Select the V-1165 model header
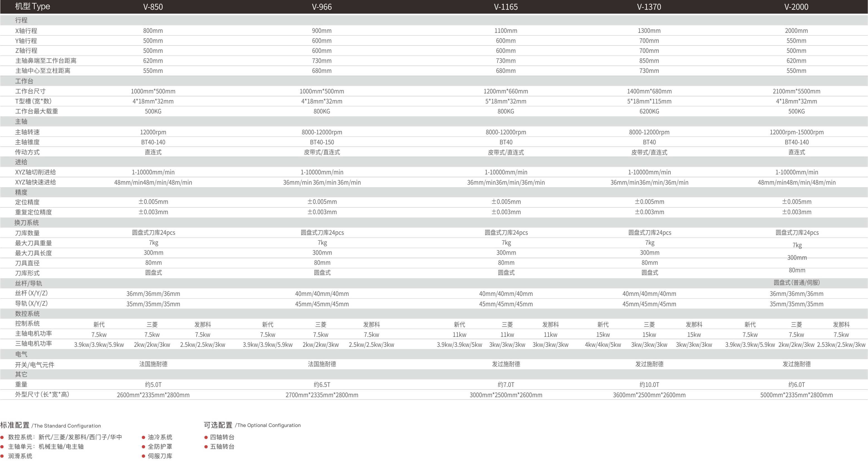This screenshot has height=467, width=868. pos(506,7)
